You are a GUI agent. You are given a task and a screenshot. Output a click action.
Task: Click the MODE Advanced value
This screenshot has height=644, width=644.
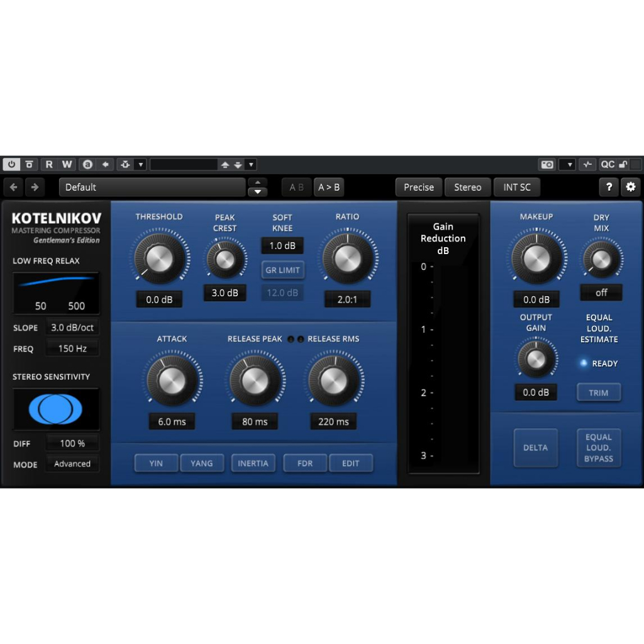click(72, 464)
